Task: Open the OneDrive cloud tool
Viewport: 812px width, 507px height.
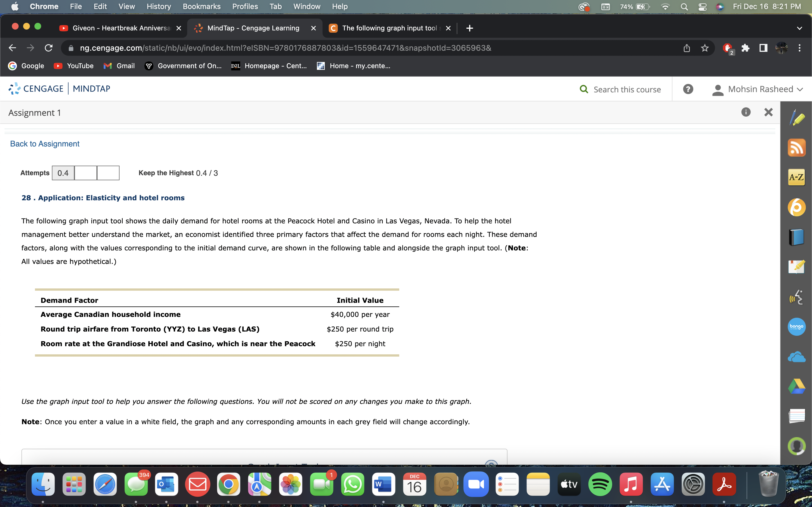Action: [797, 356]
